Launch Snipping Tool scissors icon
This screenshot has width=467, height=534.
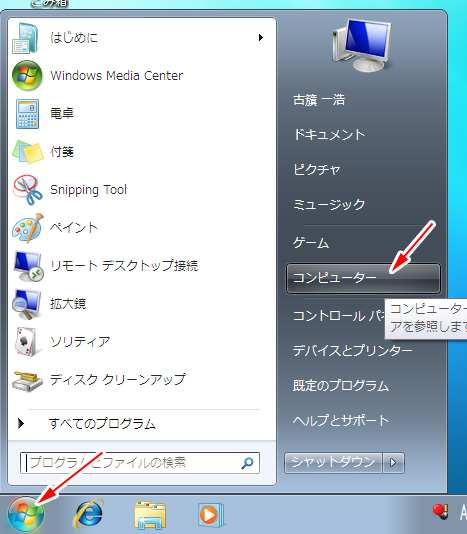pos(28,190)
